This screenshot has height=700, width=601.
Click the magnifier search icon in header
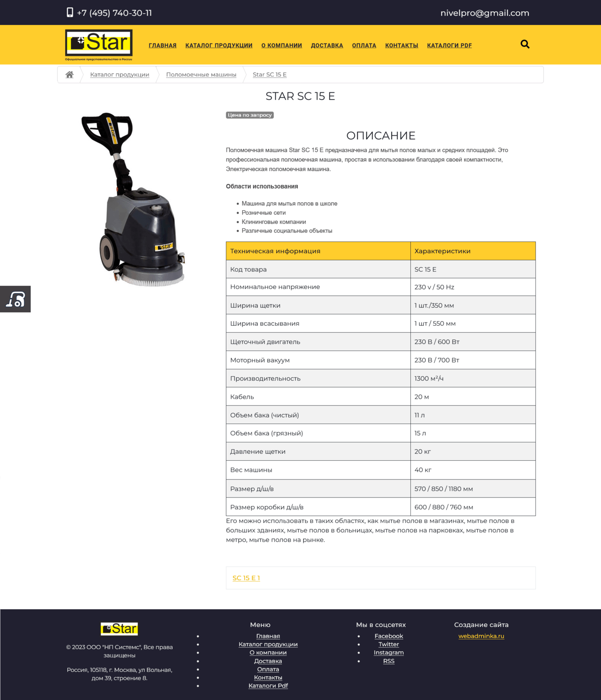pyautogui.click(x=525, y=44)
